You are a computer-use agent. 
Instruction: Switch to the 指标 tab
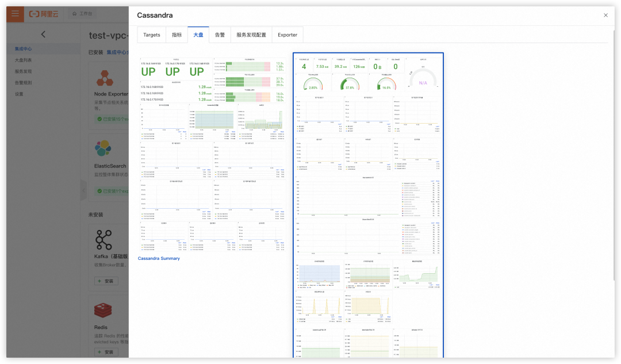click(177, 35)
